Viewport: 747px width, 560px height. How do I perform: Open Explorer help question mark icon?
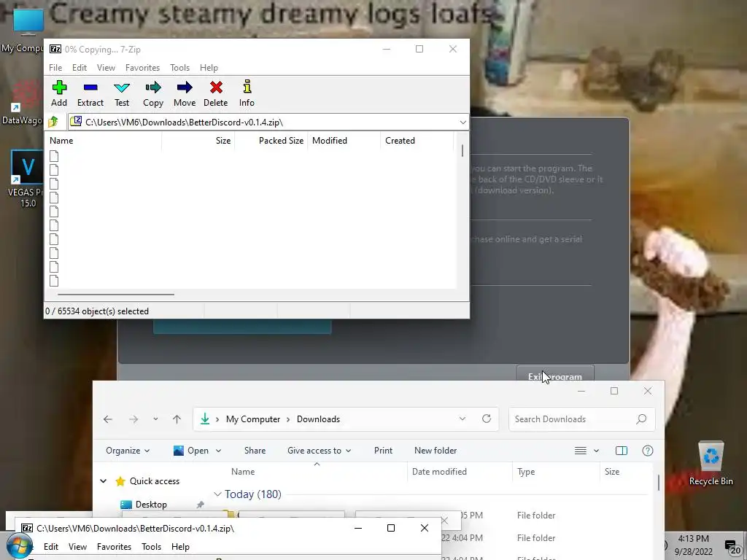[x=648, y=451]
